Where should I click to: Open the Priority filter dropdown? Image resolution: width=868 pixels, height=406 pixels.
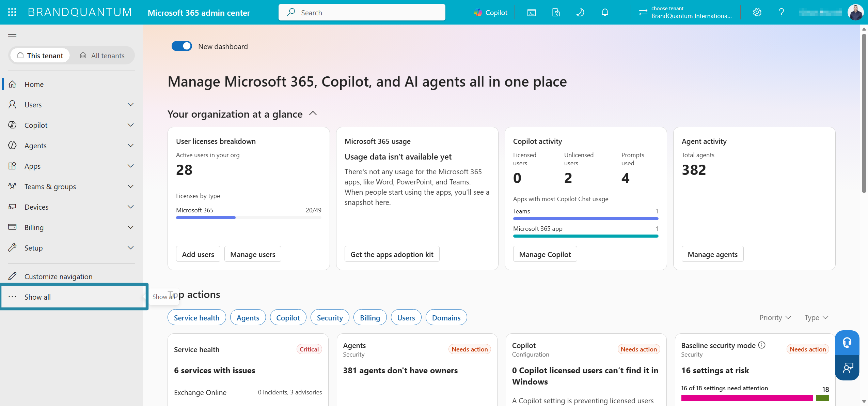pos(775,317)
